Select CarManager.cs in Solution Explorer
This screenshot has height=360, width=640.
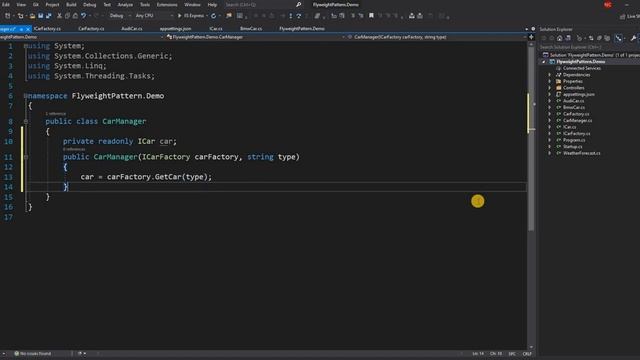[577, 120]
